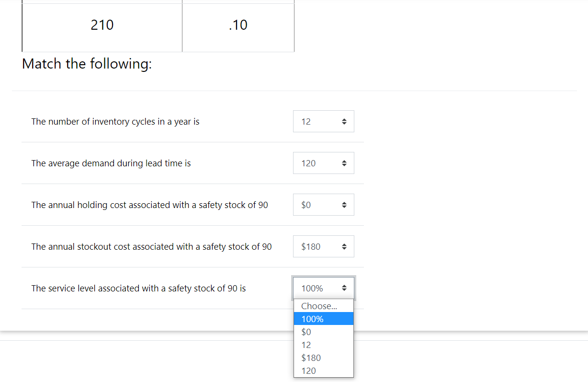Screen dimensions: 588x382
Task: Select the Choose... option in the open list
Action: (x=319, y=306)
